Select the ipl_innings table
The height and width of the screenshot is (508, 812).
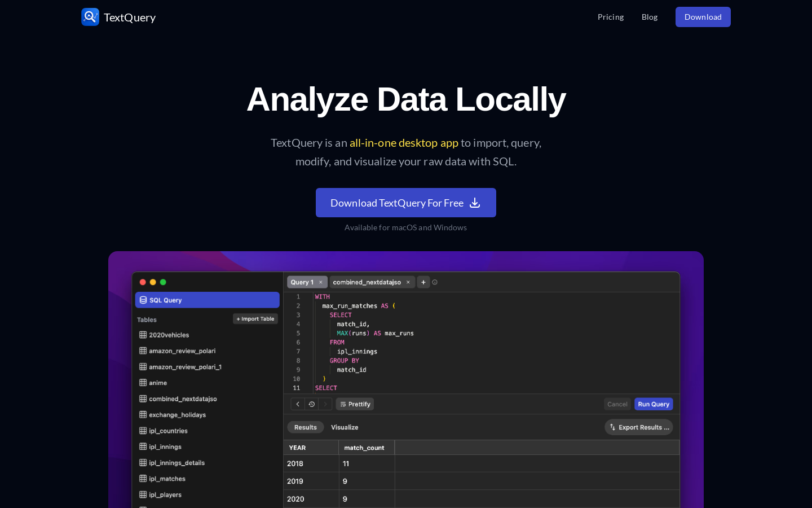165,446
